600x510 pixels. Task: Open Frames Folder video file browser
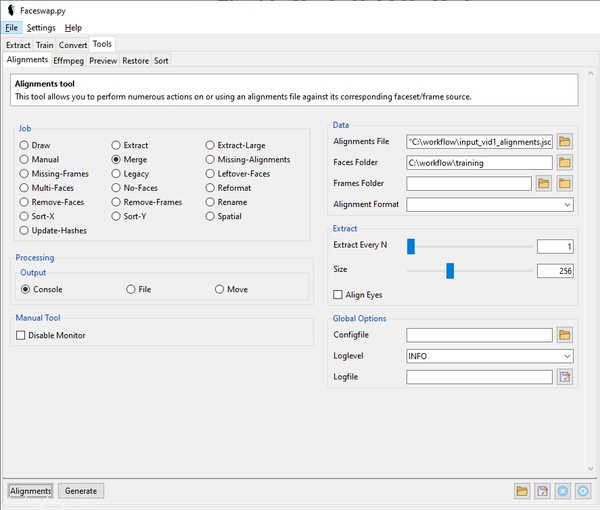click(x=544, y=184)
